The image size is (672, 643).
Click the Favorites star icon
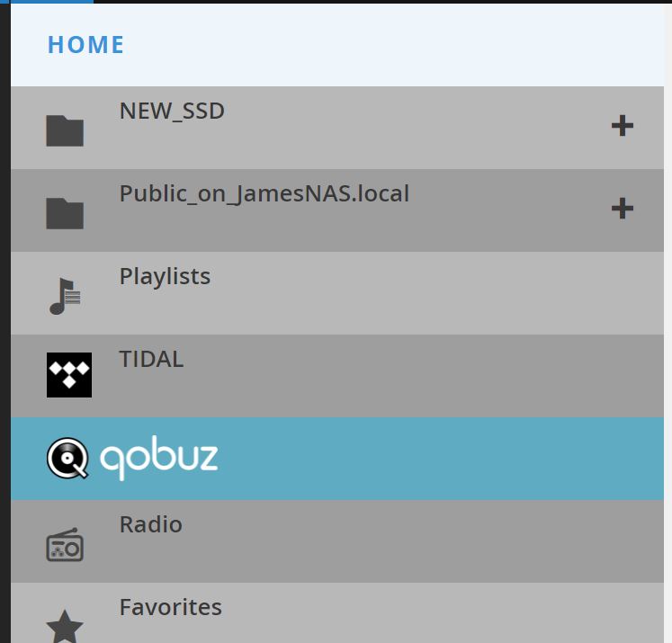(x=65, y=626)
